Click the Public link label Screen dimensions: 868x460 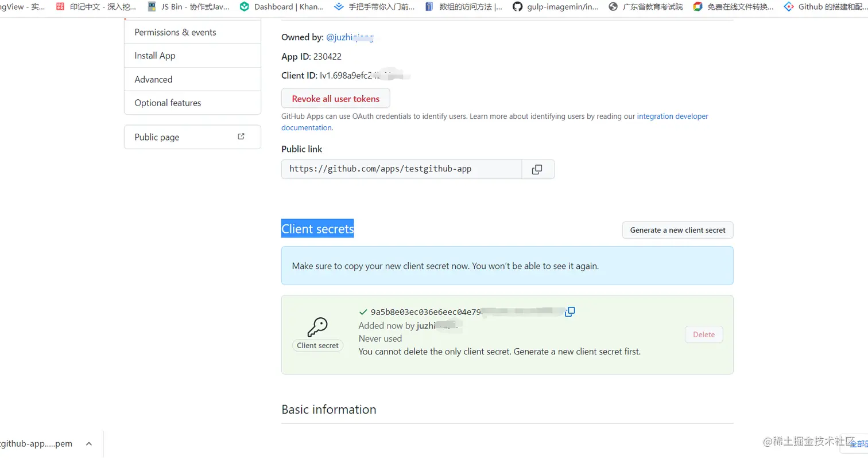tap(302, 149)
